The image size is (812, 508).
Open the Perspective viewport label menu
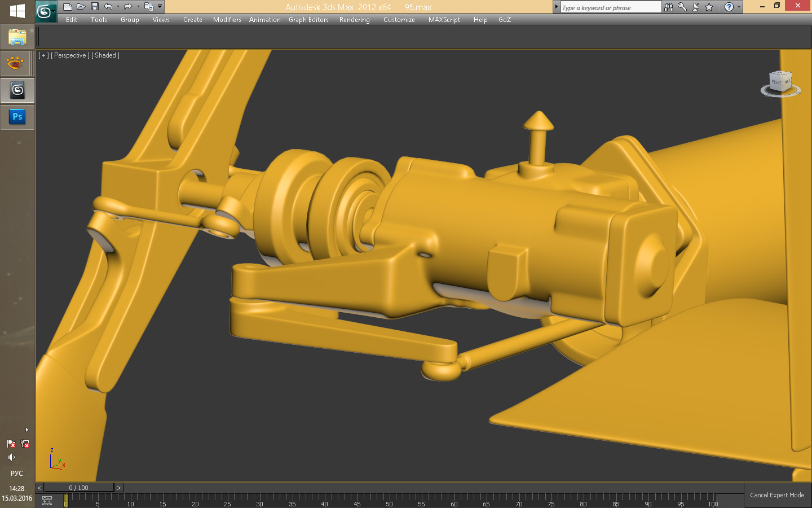[70, 55]
